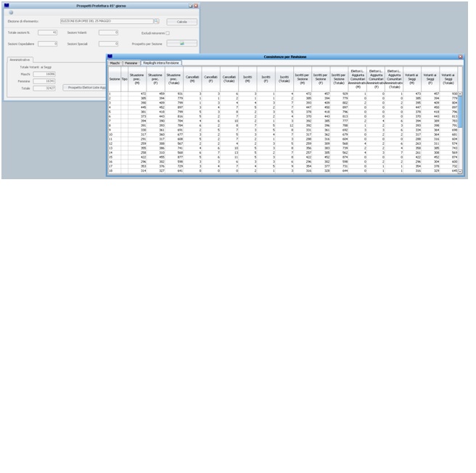The height and width of the screenshot is (473, 476).
Task: Click the Iscritti (Totale) column header
Action: point(284,79)
